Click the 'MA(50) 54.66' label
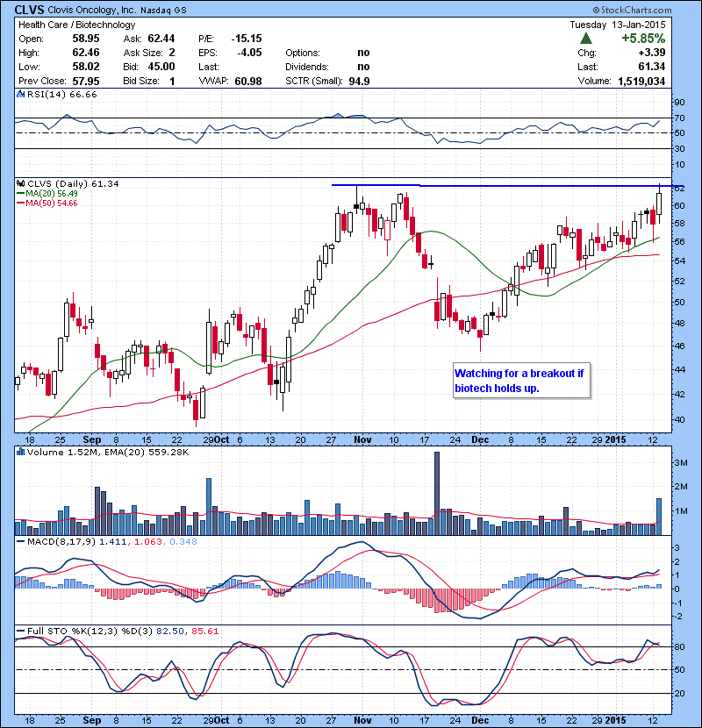702x728 pixels. (x=52, y=203)
